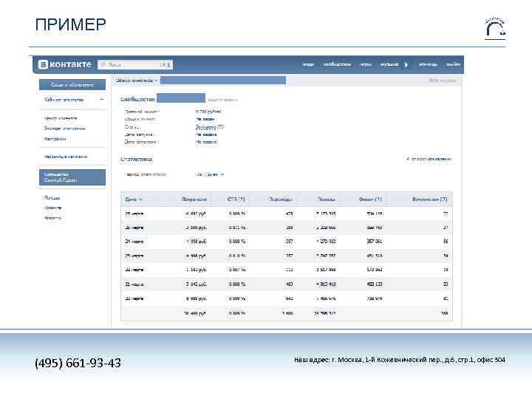532x399 pixels.
Task: Click the joins value in the 23 марта row
Action: pyautogui.click(x=446, y=256)
